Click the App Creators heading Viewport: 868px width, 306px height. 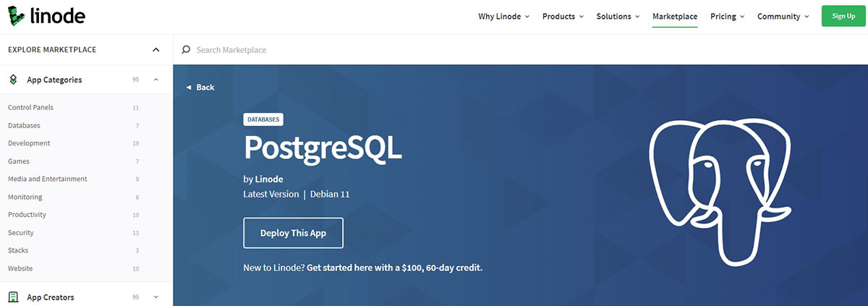click(x=51, y=297)
